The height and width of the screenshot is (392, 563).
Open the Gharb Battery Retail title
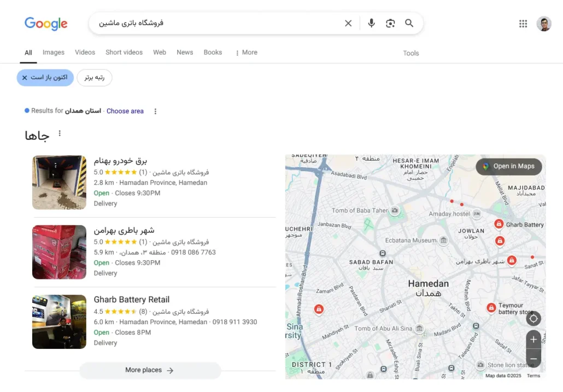(131, 300)
